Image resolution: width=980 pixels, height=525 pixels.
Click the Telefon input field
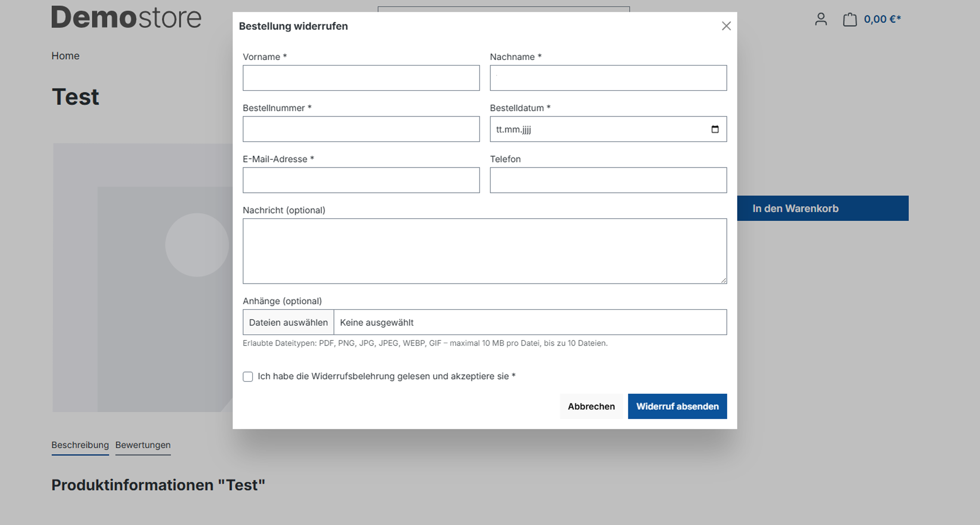click(608, 180)
